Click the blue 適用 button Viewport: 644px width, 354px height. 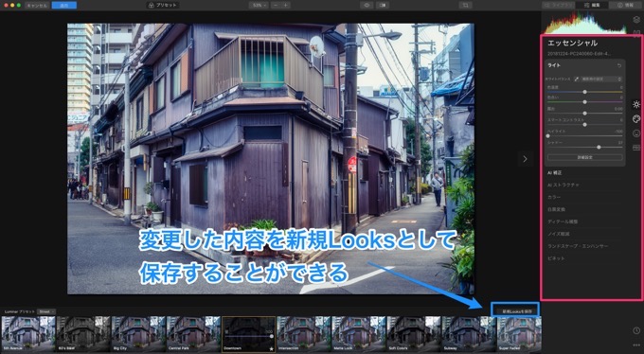pos(64,6)
